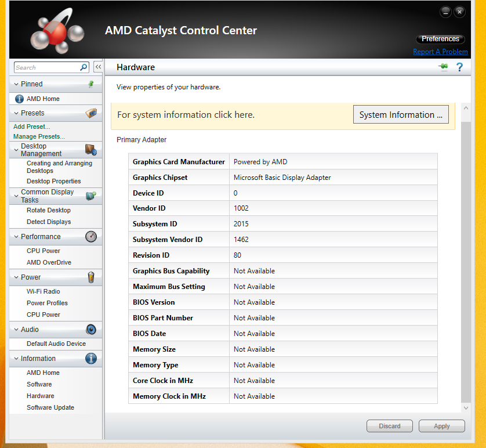Click the Vendor ID value '1002'
The image size is (486, 448).
[x=241, y=208]
